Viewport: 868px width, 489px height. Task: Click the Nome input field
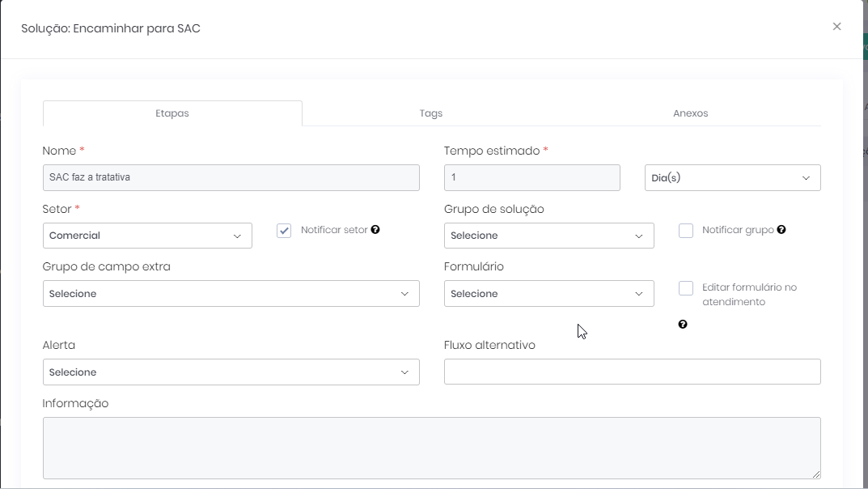point(231,178)
